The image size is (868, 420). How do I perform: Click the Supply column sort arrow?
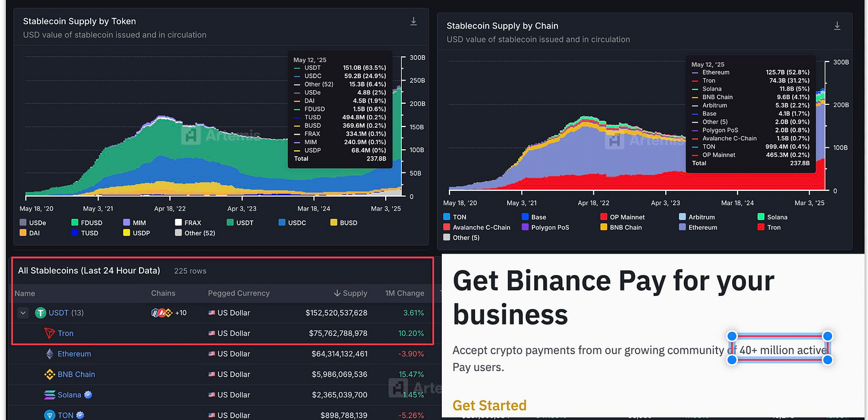[x=337, y=293]
